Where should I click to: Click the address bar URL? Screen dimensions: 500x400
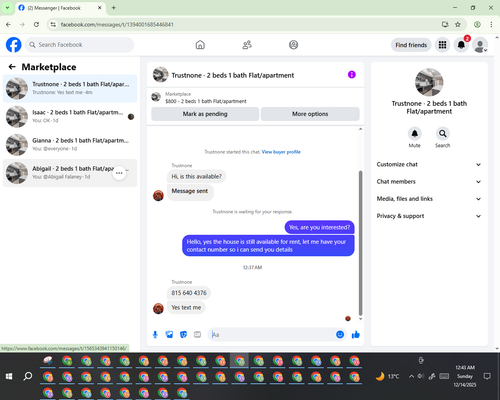pyautogui.click(x=117, y=25)
